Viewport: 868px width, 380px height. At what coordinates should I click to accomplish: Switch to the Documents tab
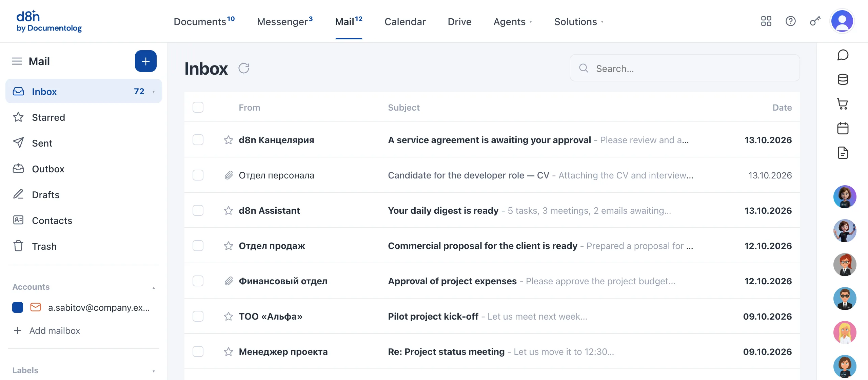click(204, 21)
